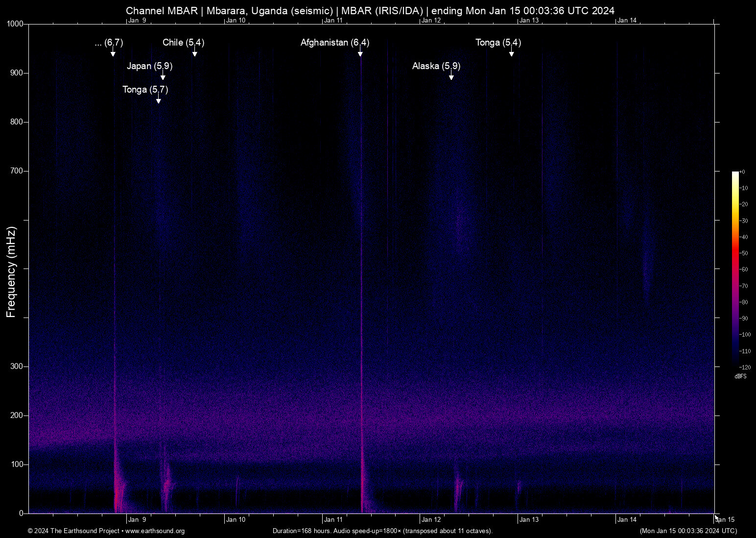Click the Frequency (mHz) axis title
Screen dimensions: 756x538
point(11,272)
